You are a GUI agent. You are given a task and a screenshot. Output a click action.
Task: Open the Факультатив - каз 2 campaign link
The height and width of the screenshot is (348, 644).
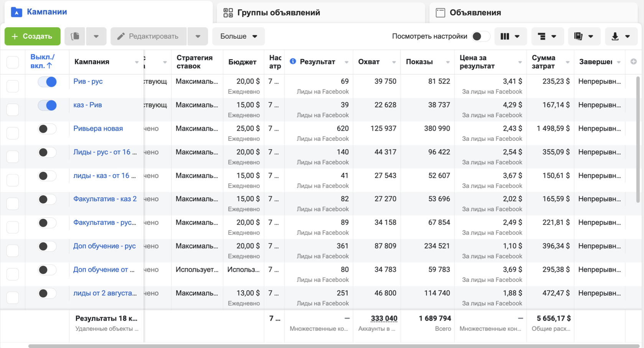click(105, 199)
